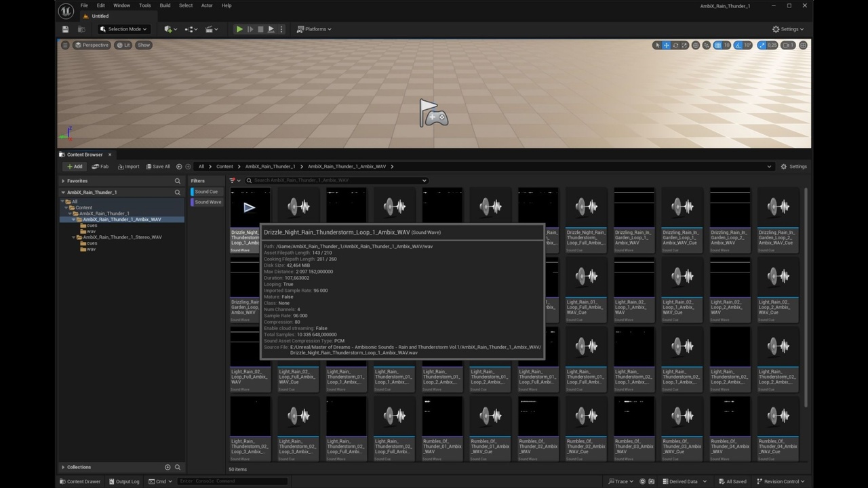Select the viewport select-objects arrow tool
This screenshot has height=488, width=868.
[x=656, y=45]
